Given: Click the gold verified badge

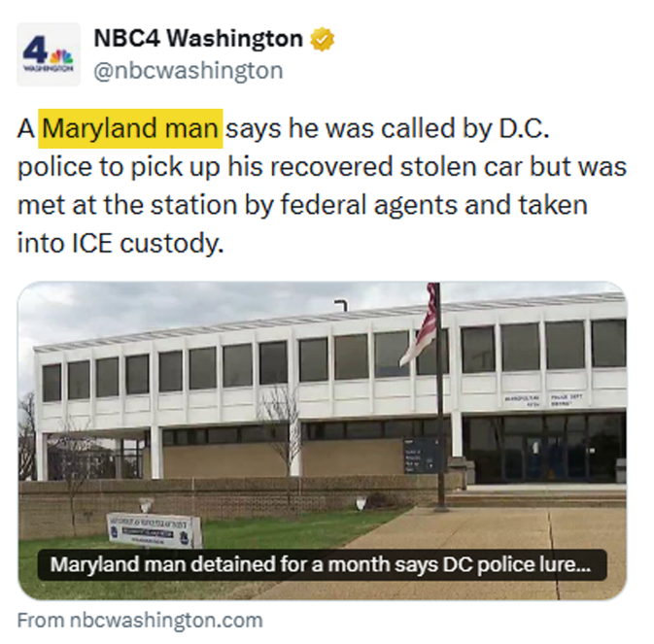Looking at the screenshot, I should [323, 40].
